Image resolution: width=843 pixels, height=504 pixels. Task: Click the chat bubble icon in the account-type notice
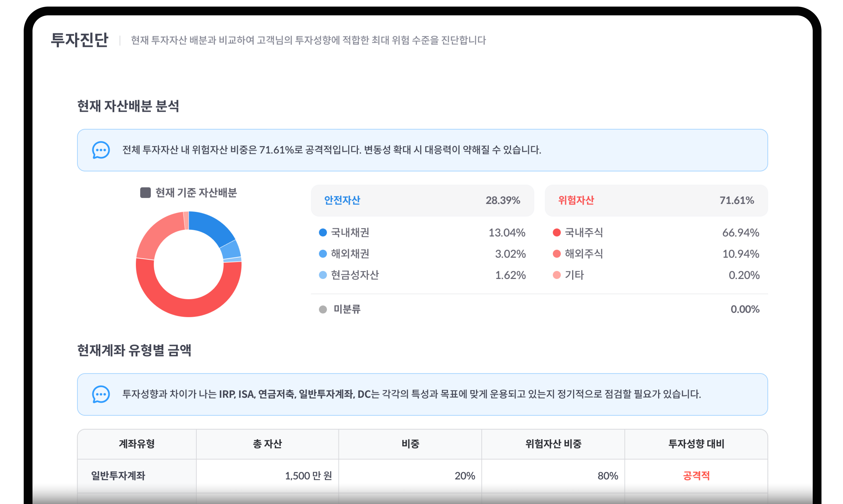(x=101, y=394)
